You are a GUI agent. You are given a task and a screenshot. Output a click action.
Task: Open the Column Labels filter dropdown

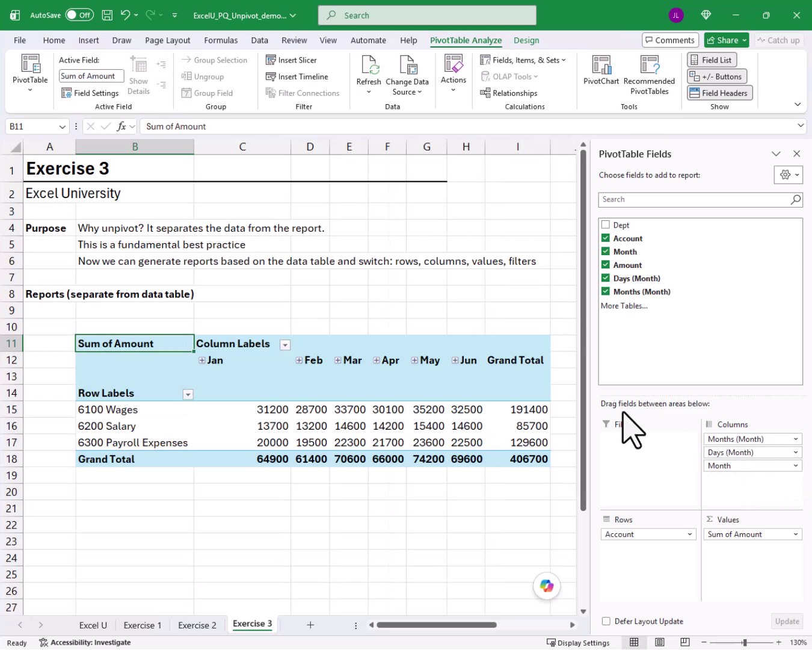pos(285,345)
